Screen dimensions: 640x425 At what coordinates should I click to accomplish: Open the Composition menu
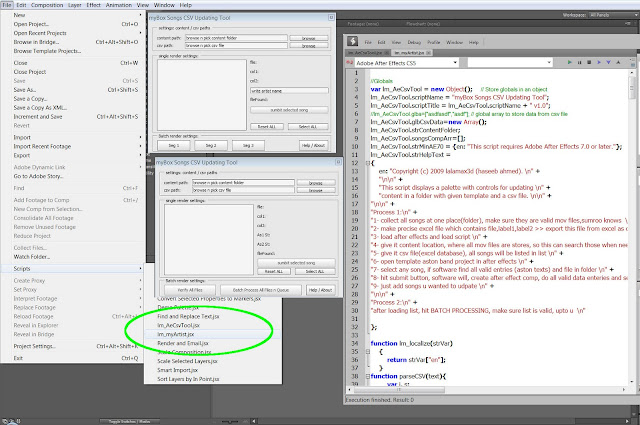click(47, 5)
